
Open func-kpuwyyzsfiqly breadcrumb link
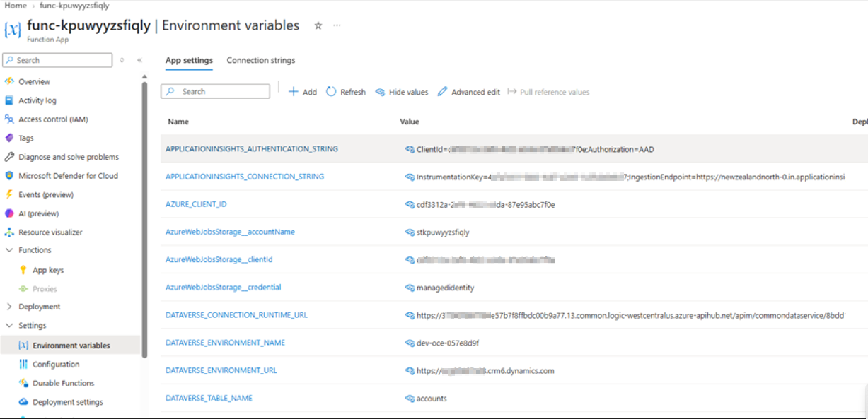coord(74,6)
